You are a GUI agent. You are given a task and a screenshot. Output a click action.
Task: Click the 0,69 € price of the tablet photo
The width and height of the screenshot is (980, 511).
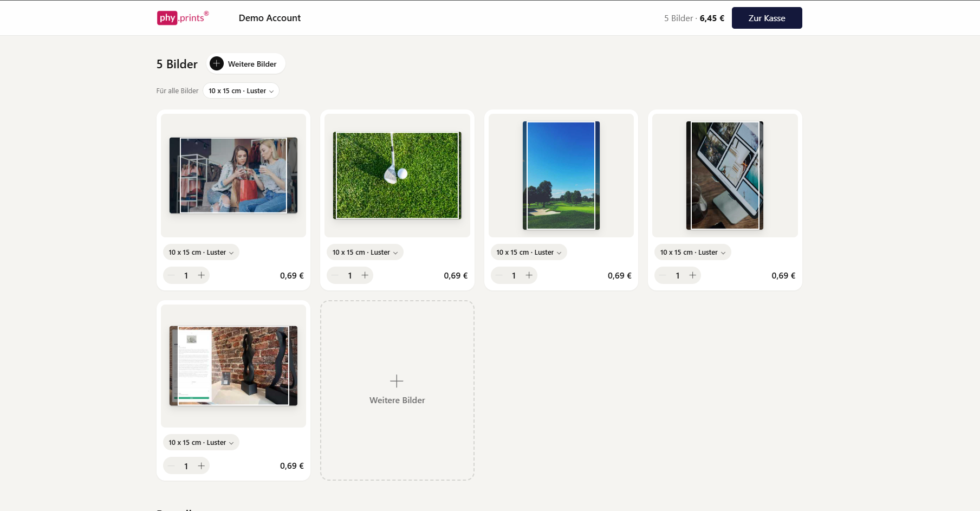783,275
